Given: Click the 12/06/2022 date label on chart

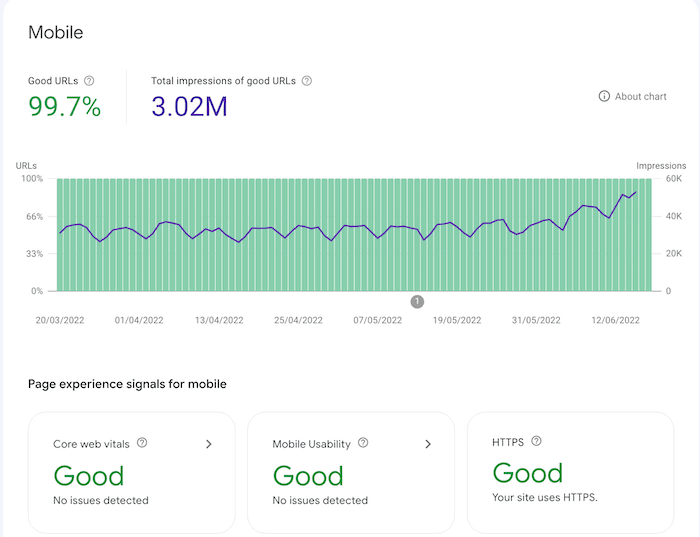Looking at the screenshot, I should coord(615,321).
